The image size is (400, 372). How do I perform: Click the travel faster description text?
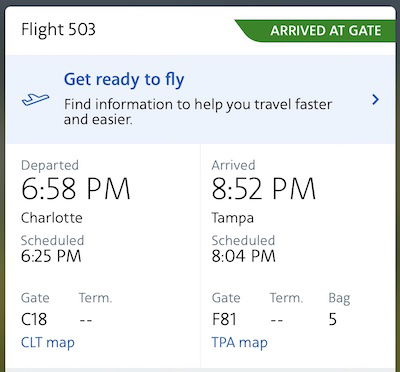(198, 112)
